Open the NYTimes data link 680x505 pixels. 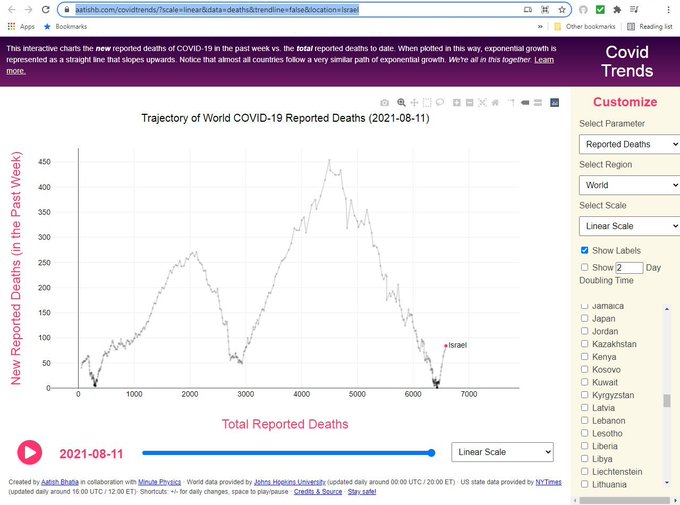point(548,482)
